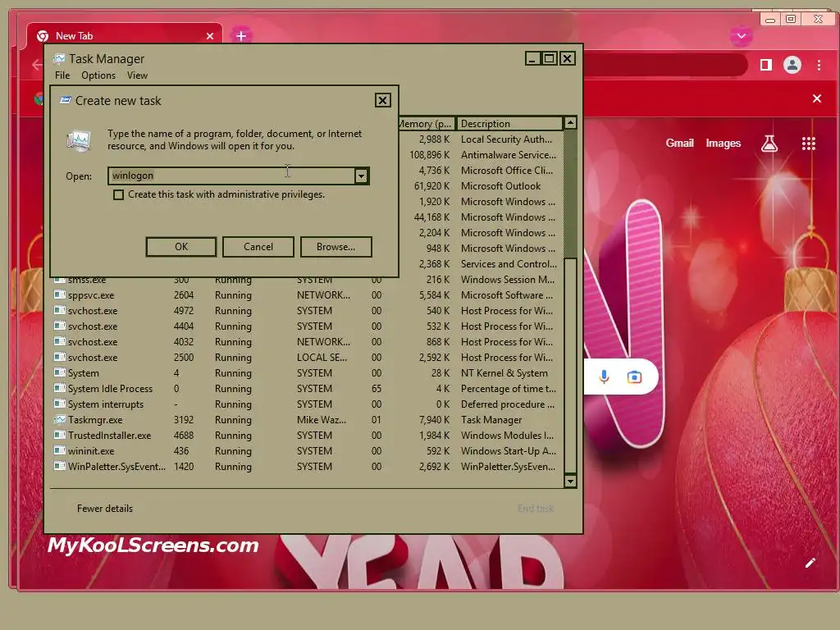Expand the Open combo box dropdown arrow
The height and width of the screenshot is (630, 840).
pos(362,176)
